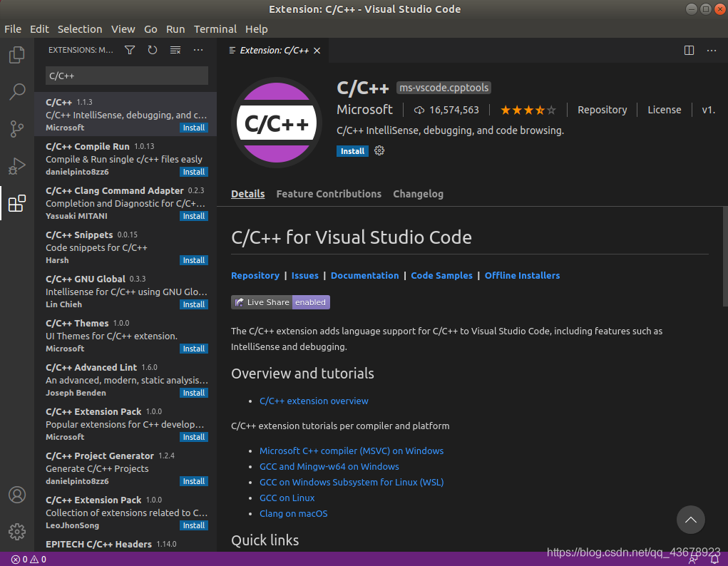Install C/C++ Extension Pack by Microsoft
Screen dimensions: 728x566
tap(194, 437)
